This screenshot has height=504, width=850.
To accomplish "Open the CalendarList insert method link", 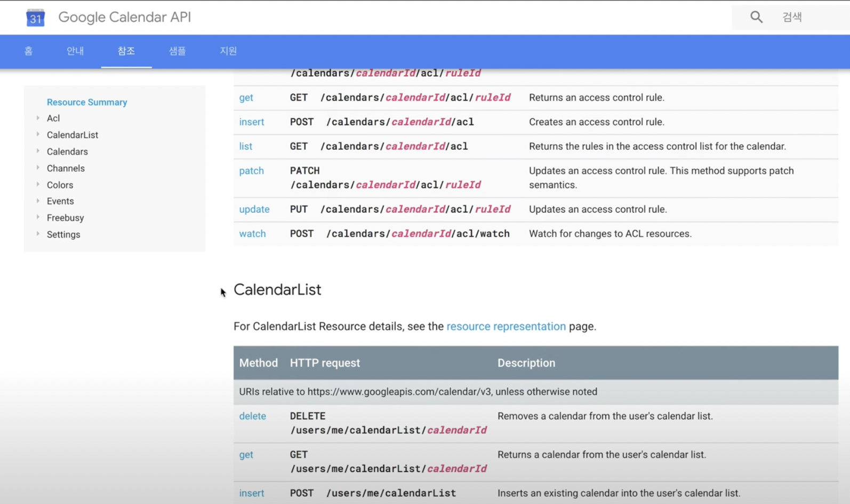I will (252, 493).
